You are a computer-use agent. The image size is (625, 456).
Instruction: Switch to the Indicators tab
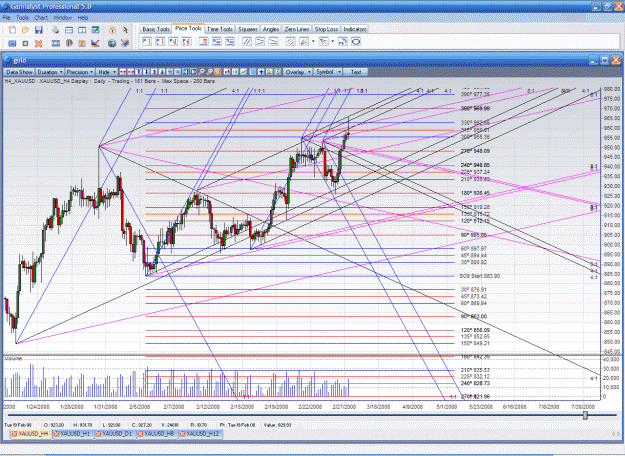coord(355,29)
